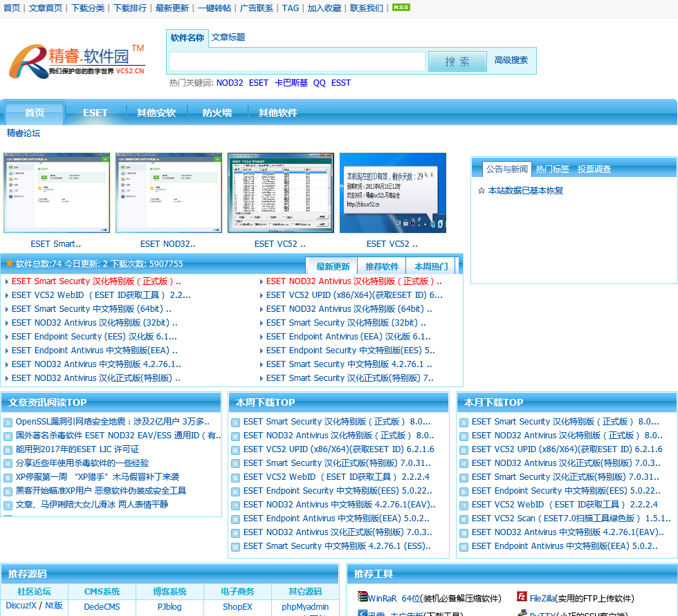Viewport: 678px width, 616px height.
Task: Open article 分享近些年使用杀毒软件的一些经验
Action: [82, 463]
